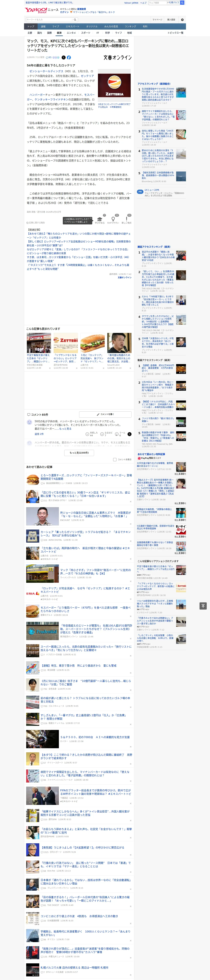Image resolution: width=210 pixels, height=980 pixels.
Task: Expand first comment with もっと見る link
Action: tap(65, 428)
